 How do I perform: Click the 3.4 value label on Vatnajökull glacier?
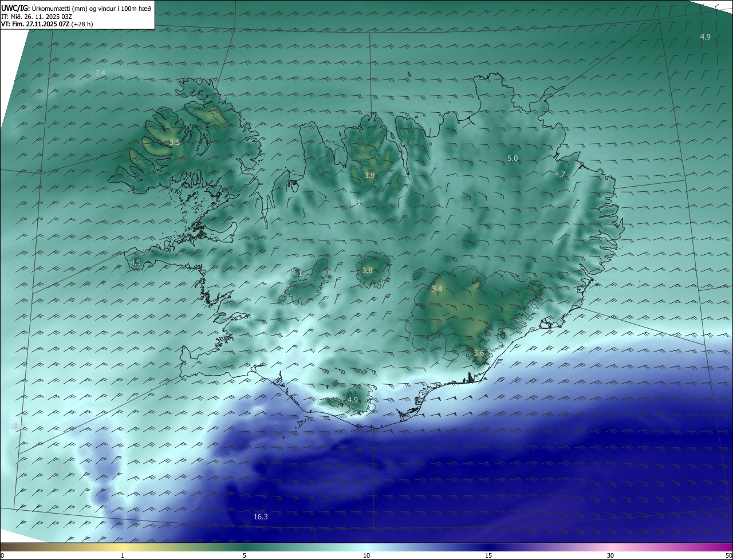[x=437, y=289]
